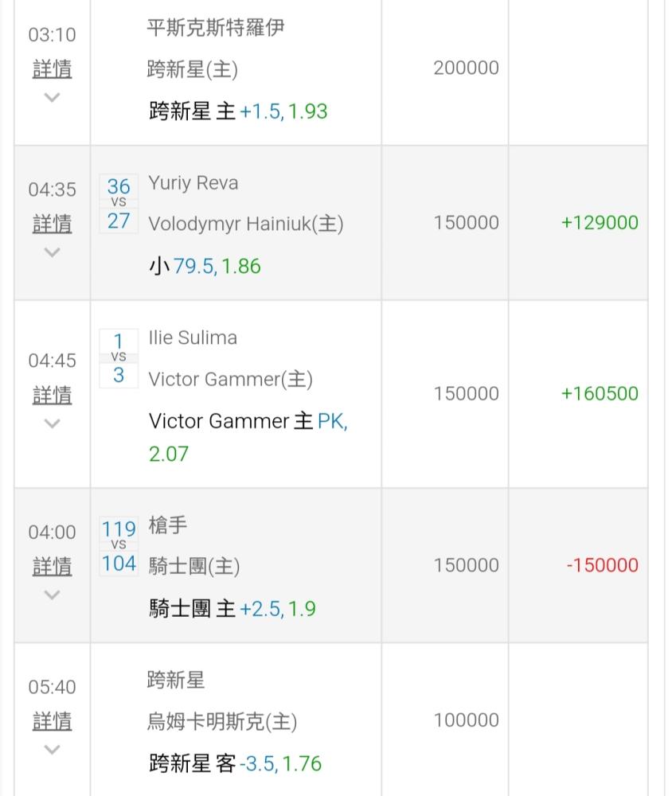Expand the chevron under the 04:35 row
672x796 pixels.
point(53,252)
